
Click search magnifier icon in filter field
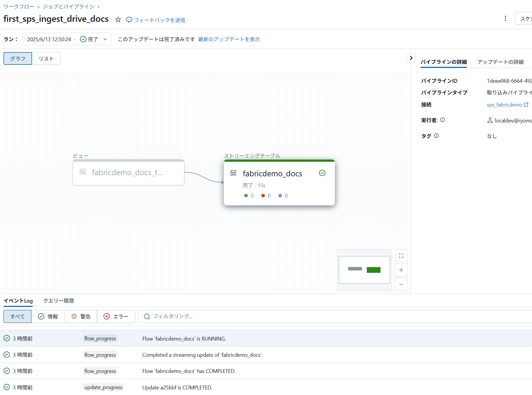coord(147,316)
